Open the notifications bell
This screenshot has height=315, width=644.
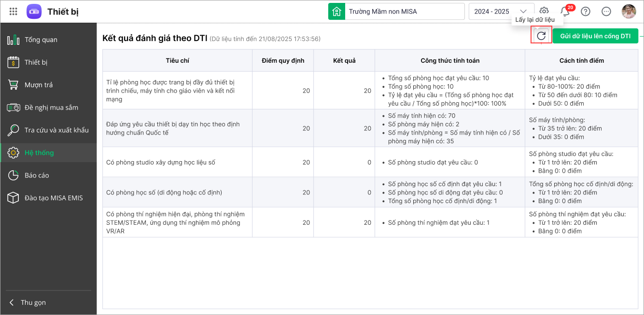[565, 12]
